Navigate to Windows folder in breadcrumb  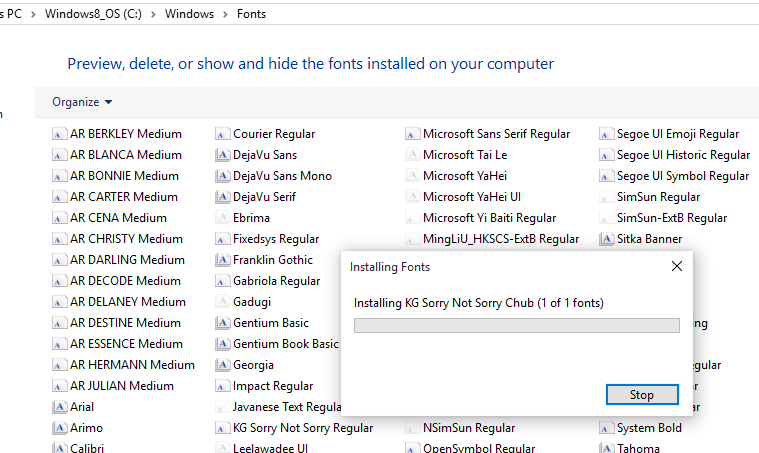189,14
